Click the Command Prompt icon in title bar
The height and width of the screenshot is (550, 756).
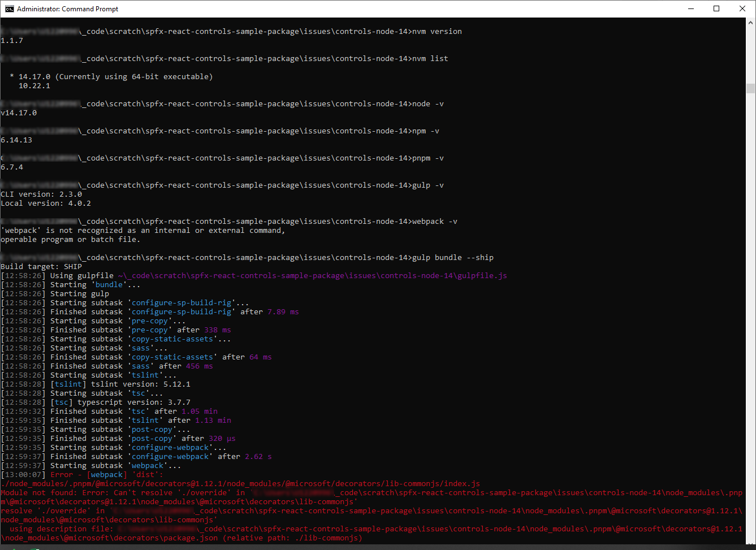[8, 8]
